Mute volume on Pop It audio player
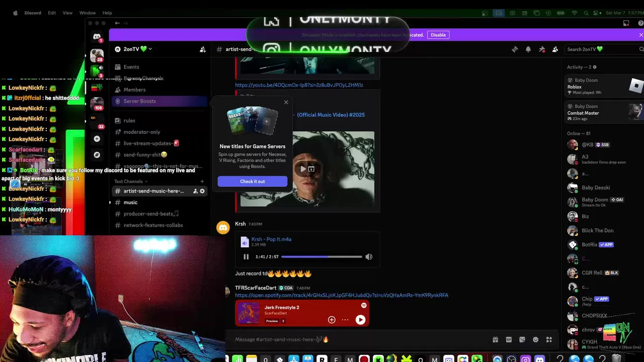Screen dimensions: 644x362 click(x=369, y=256)
